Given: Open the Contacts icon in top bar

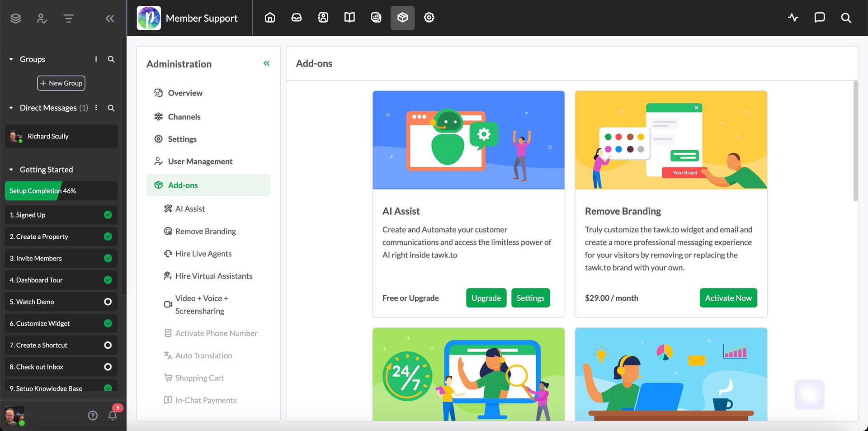Looking at the screenshot, I should 323,18.
